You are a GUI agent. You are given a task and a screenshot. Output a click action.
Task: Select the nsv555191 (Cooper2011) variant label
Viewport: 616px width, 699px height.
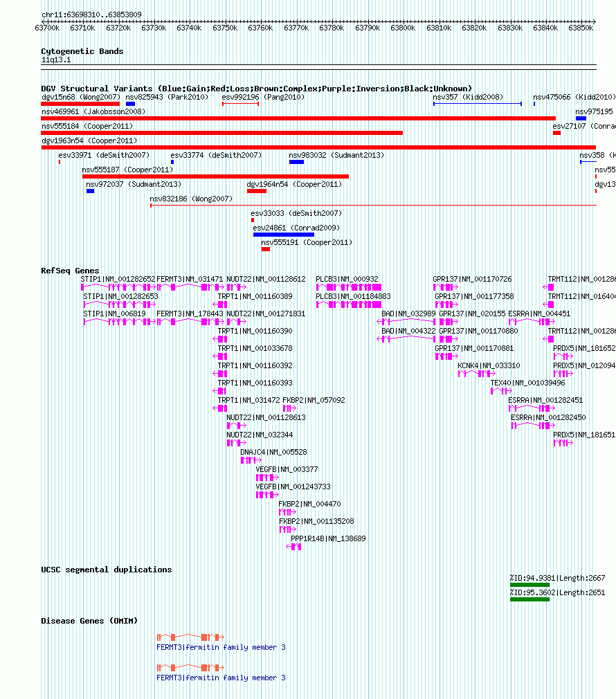coord(307,242)
